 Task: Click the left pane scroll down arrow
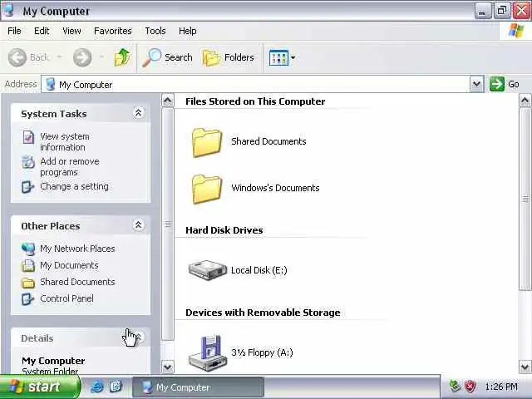[x=168, y=367]
